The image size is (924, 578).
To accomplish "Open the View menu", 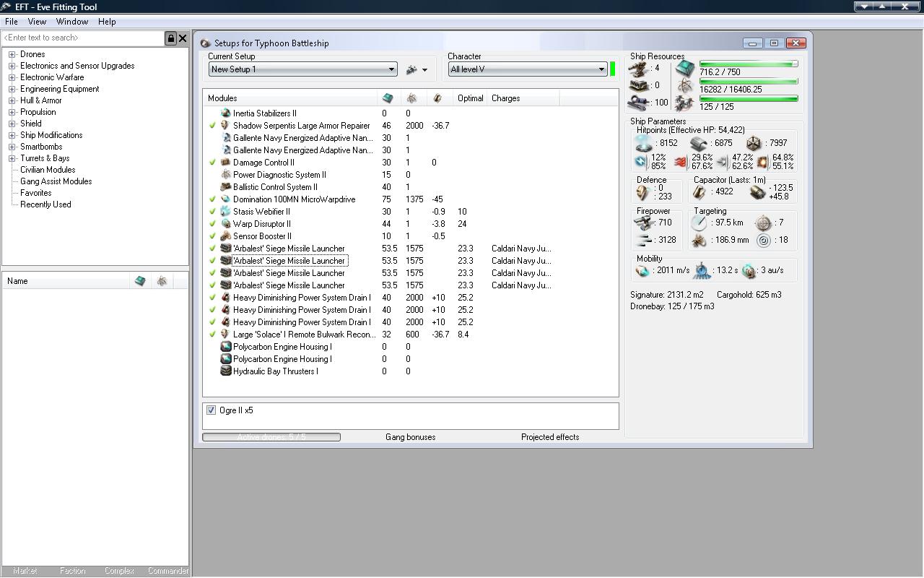I will 37,22.
